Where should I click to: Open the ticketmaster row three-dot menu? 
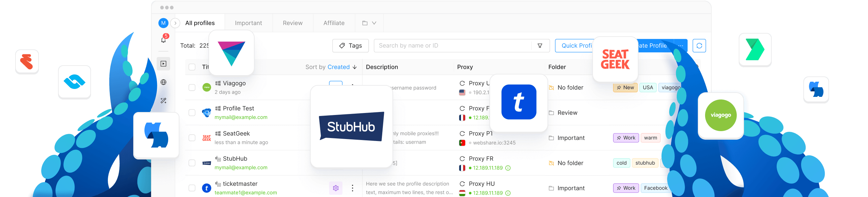click(353, 188)
